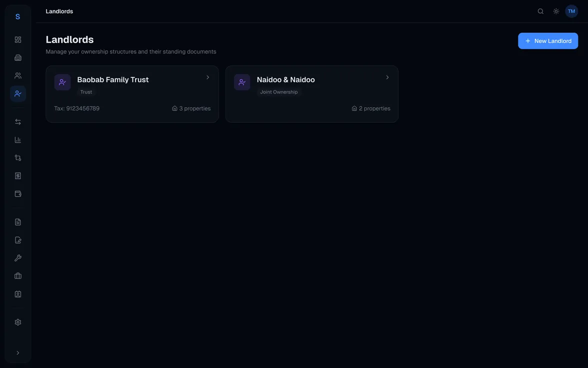Open the text document icon in sidebar
588x368 pixels.
tap(17, 222)
